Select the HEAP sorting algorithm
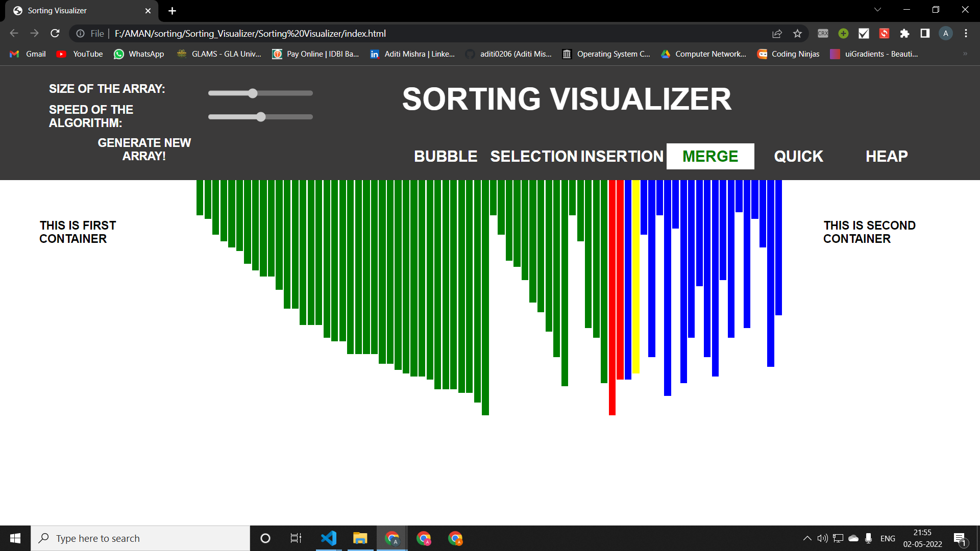980x551 pixels. (886, 156)
